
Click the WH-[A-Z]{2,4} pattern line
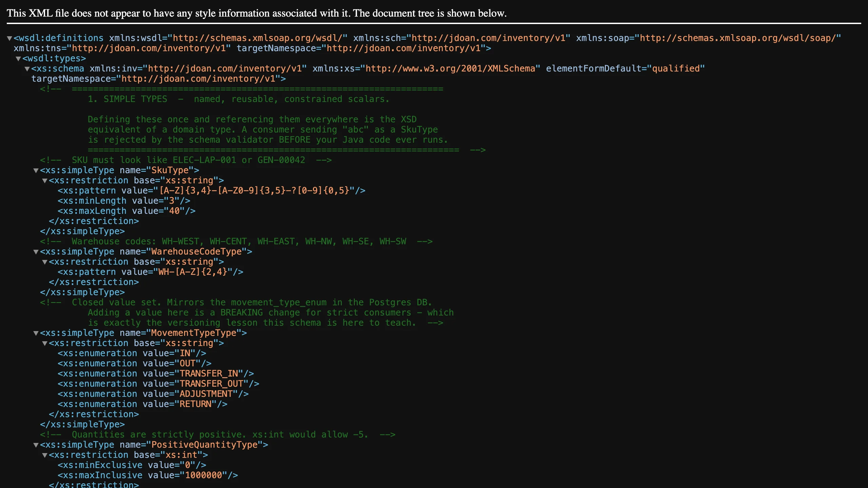(x=151, y=272)
